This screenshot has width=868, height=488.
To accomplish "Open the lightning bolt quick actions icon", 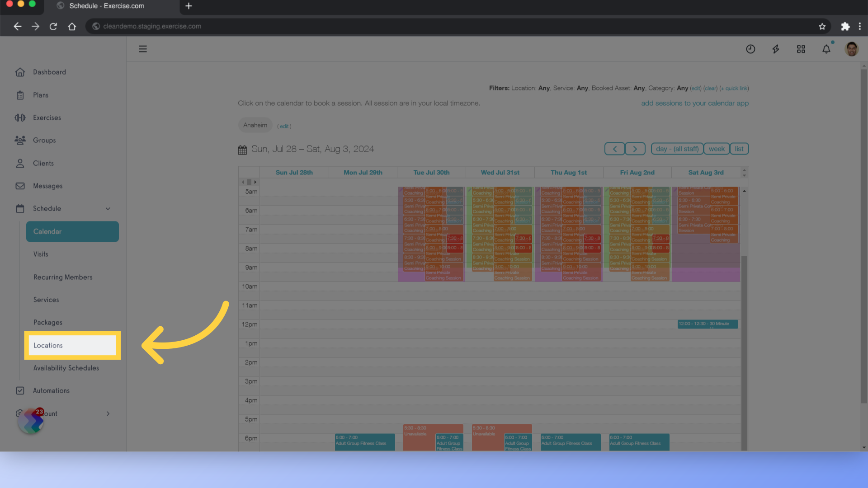I will click(776, 49).
